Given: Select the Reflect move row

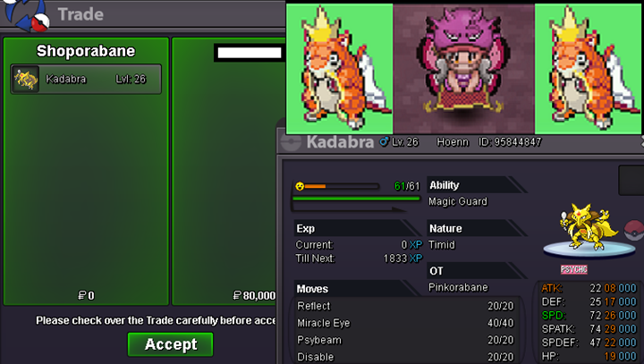Looking at the screenshot, I should 405,306.
